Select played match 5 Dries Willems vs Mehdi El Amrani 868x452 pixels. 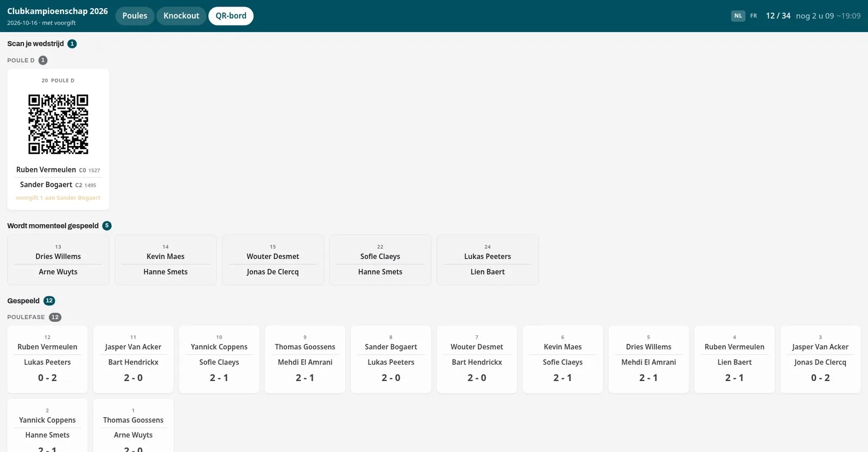[649, 359]
